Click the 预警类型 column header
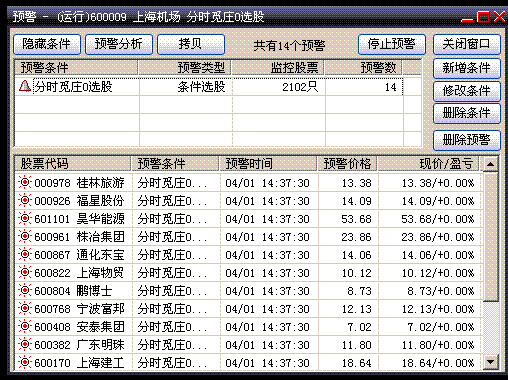Screen dimensions: 508x380 (x=184, y=68)
